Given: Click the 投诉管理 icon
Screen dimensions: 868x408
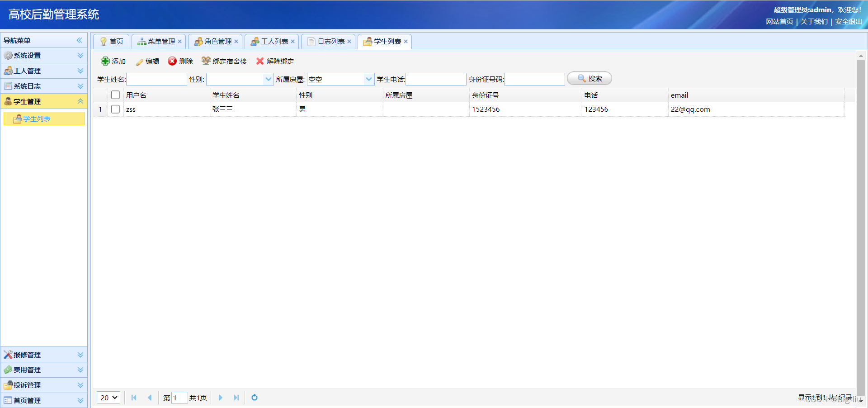Looking at the screenshot, I should click(8, 385).
